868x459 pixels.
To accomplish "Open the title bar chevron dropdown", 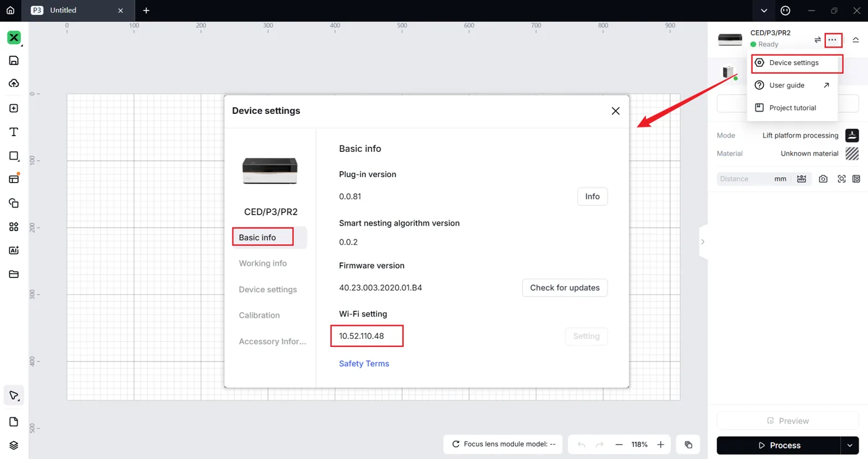I will click(x=764, y=11).
